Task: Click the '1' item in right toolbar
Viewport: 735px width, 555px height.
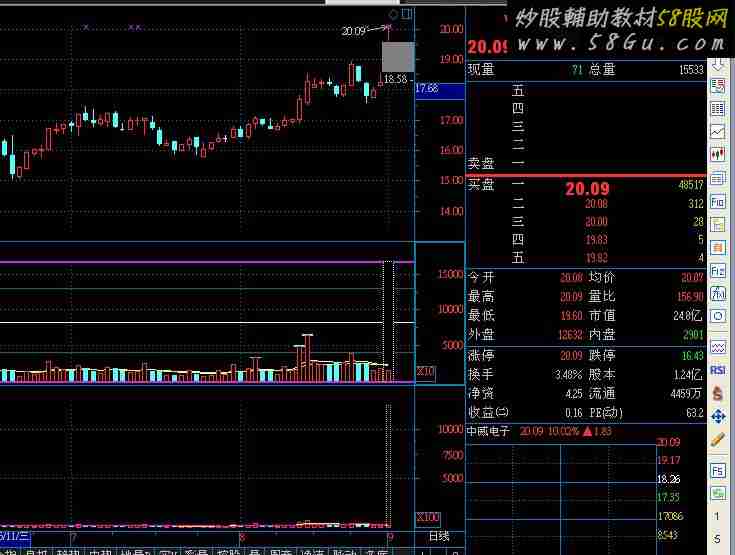Action: (717, 516)
